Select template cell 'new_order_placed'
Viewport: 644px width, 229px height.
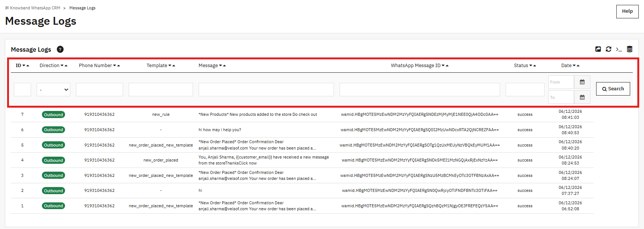coord(161,160)
